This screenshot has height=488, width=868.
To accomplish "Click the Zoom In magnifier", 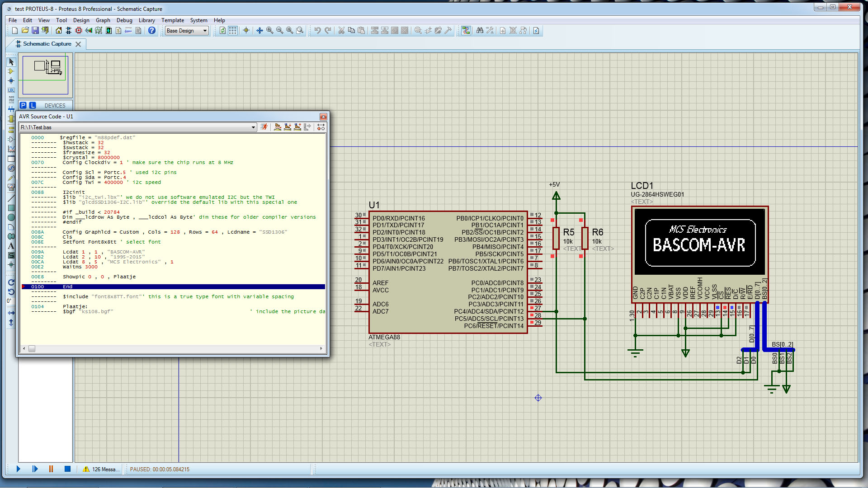I will [270, 31].
